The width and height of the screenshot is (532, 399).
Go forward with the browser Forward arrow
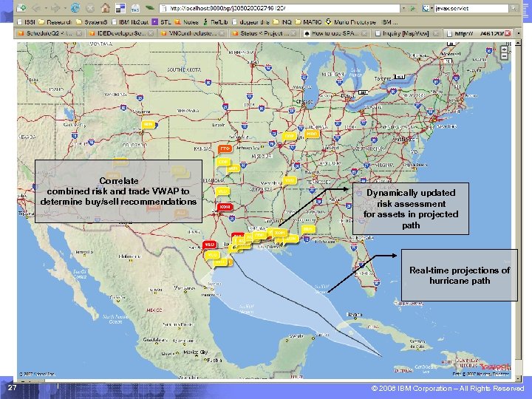55,8
